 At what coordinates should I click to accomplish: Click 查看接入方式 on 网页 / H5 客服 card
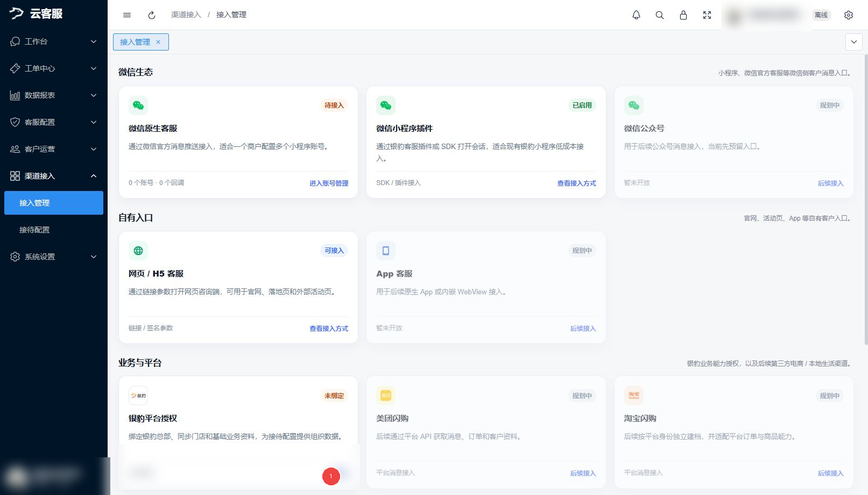click(x=329, y=329)
